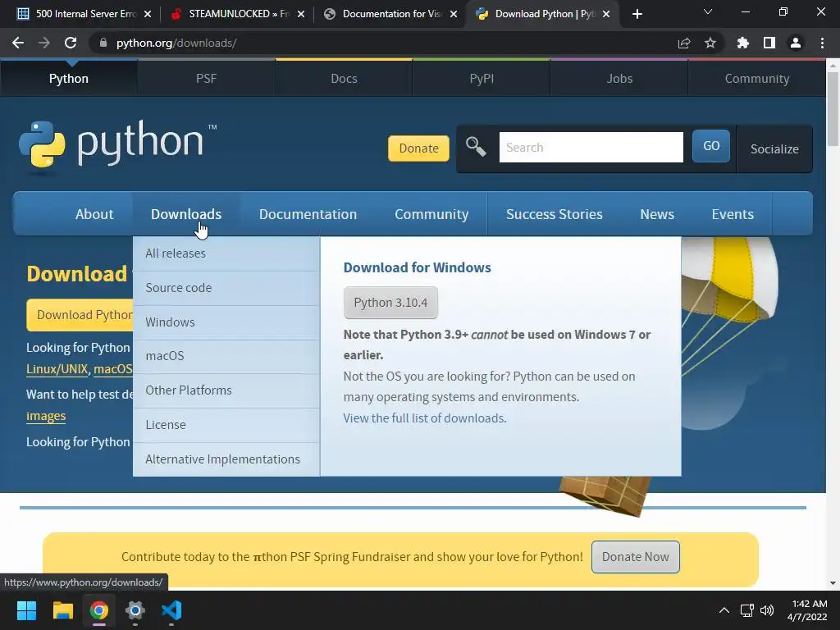840x630 pixels.
Task: Click the page vertical scrollbar thumb
Action: (833, 108)
